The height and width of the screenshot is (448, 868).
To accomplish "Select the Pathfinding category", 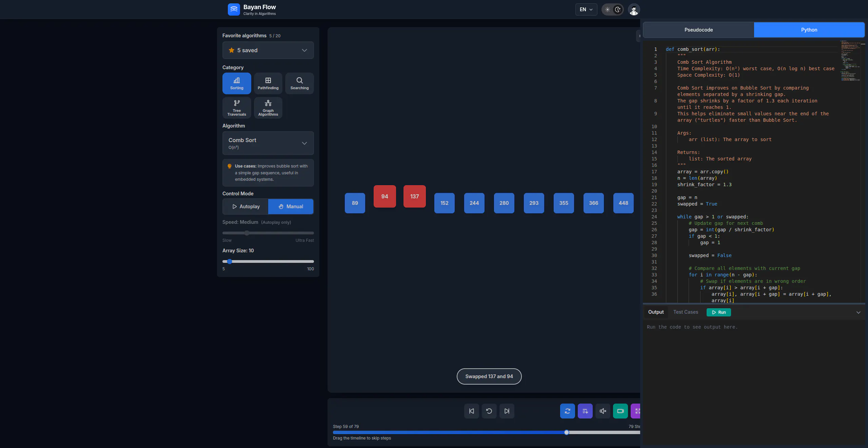I will click(268, 83).
